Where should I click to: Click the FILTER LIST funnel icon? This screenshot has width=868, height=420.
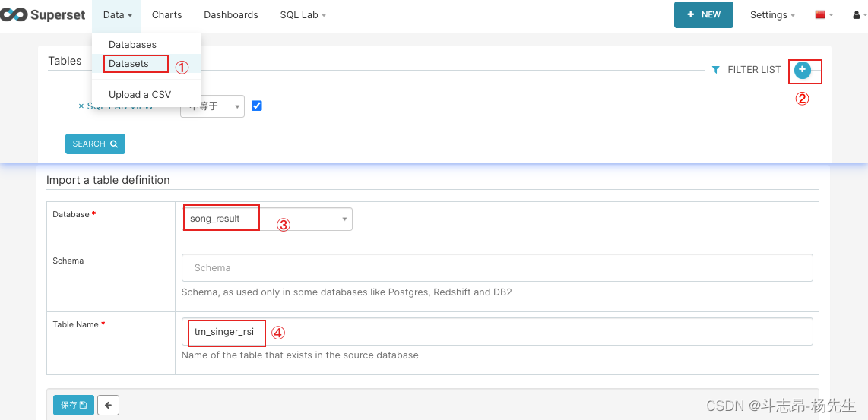pos(715,70)
